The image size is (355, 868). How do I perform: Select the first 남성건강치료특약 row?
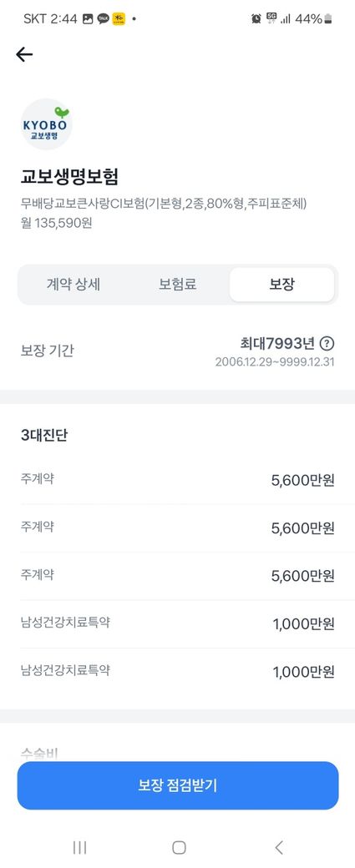pos(178,624)
